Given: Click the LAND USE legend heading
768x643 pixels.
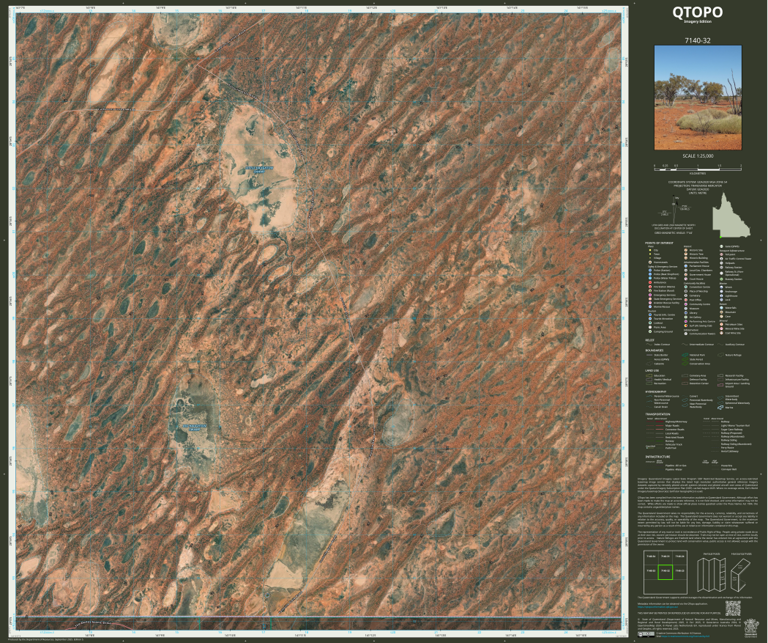Looking at the screenshot, I should [652, 371].
